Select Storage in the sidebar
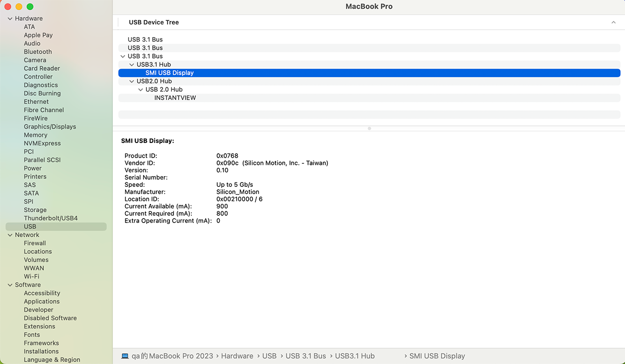This screenshot has width=625, height=364. point(35,210)
